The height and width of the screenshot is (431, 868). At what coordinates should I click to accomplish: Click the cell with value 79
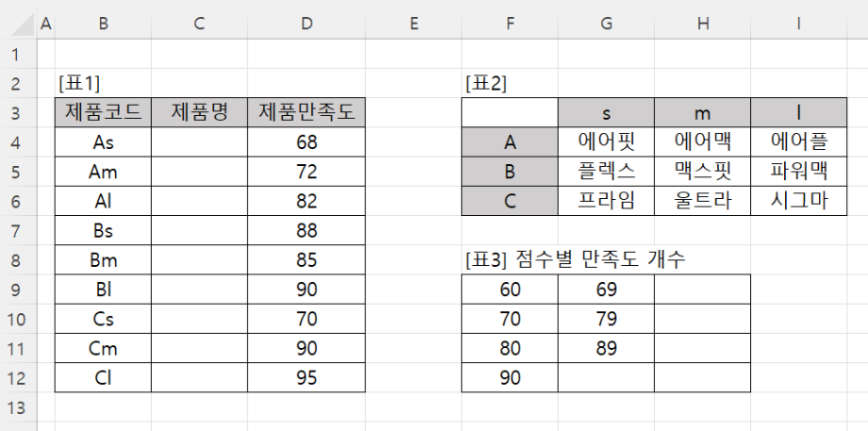coord(606,319)
